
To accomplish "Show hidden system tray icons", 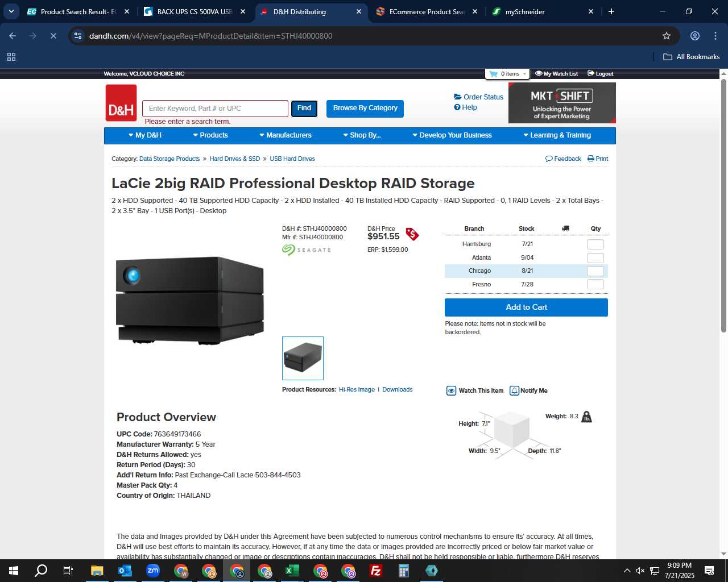I will click(627, 571).
